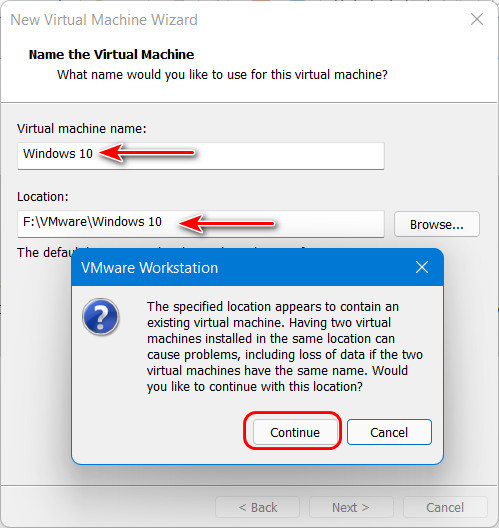Image resolution: width=499 pixels, height=528 pixels.
Task: Cancel the VMware Workstation location warning
Action: (x=389, y=432)
